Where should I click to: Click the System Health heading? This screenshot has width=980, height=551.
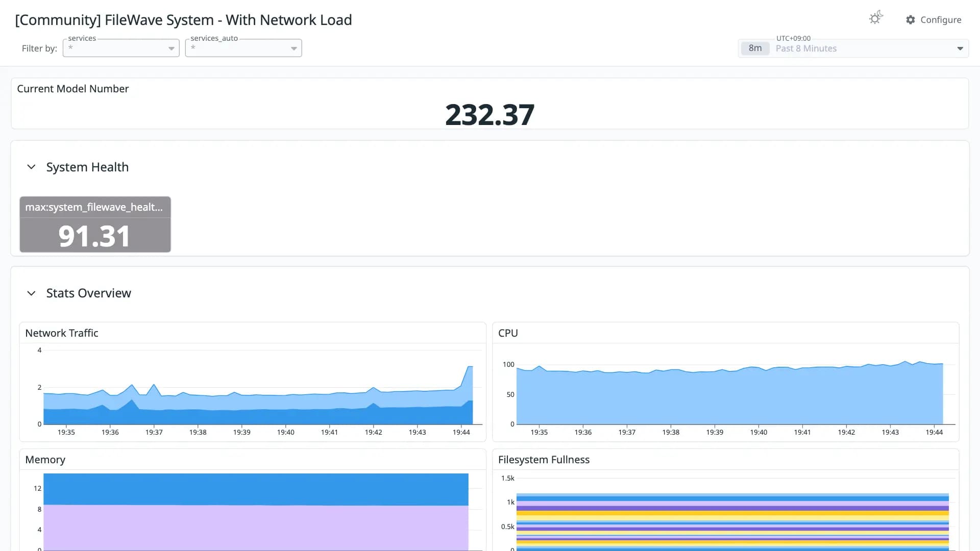(87, 167)
